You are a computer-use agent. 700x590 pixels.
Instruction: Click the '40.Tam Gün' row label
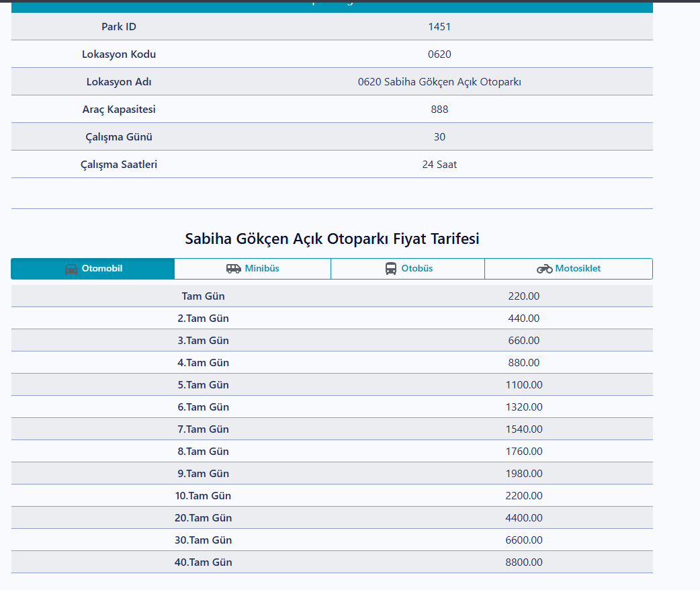[x=203, y=562]
